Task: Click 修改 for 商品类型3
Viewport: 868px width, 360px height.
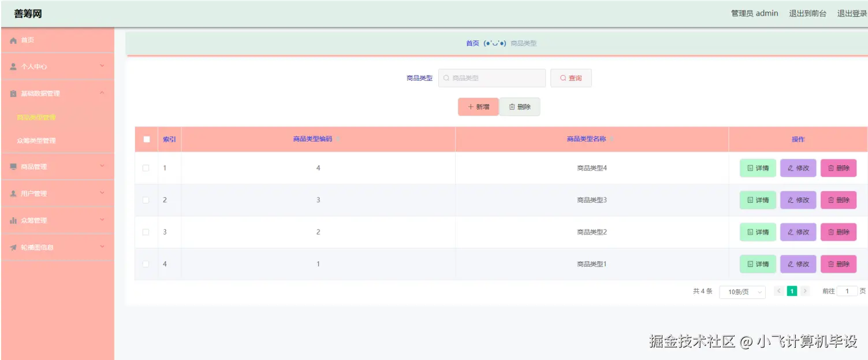Action: [x=798, y=200]
